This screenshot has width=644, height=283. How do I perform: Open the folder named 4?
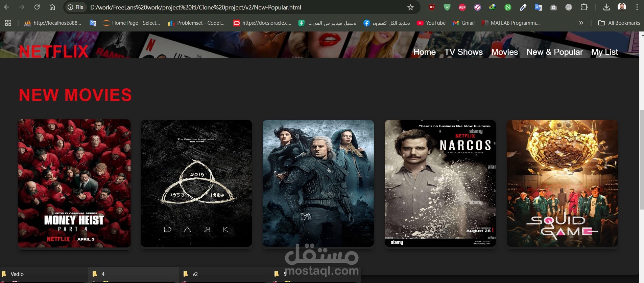point(134,274)
